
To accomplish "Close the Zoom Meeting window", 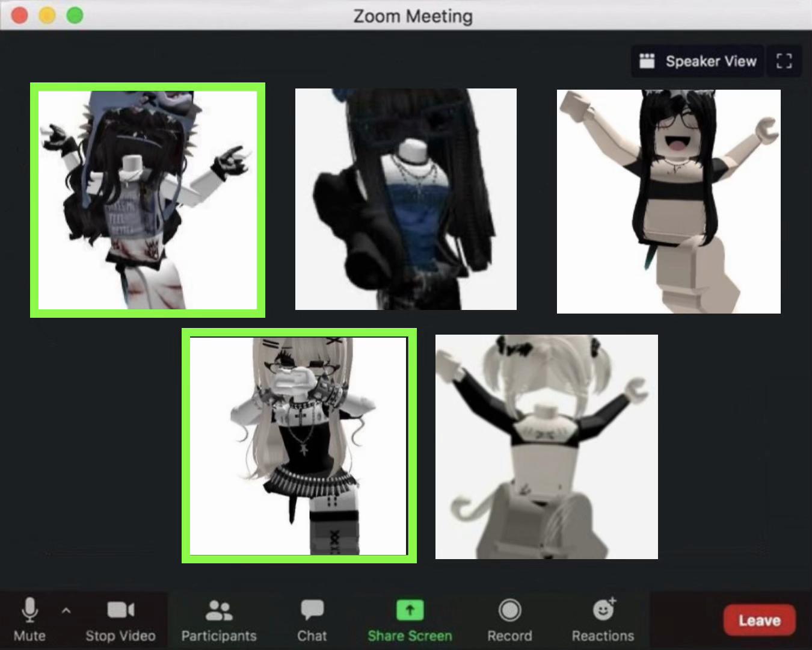I will click(20, 15).
